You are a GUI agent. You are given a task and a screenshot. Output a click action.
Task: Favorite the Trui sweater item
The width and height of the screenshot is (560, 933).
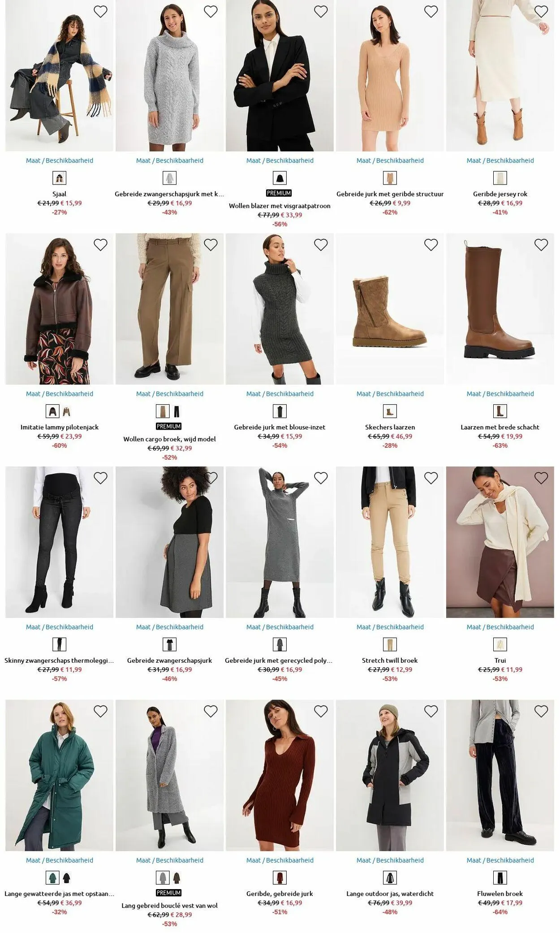[x=541, y=478]
